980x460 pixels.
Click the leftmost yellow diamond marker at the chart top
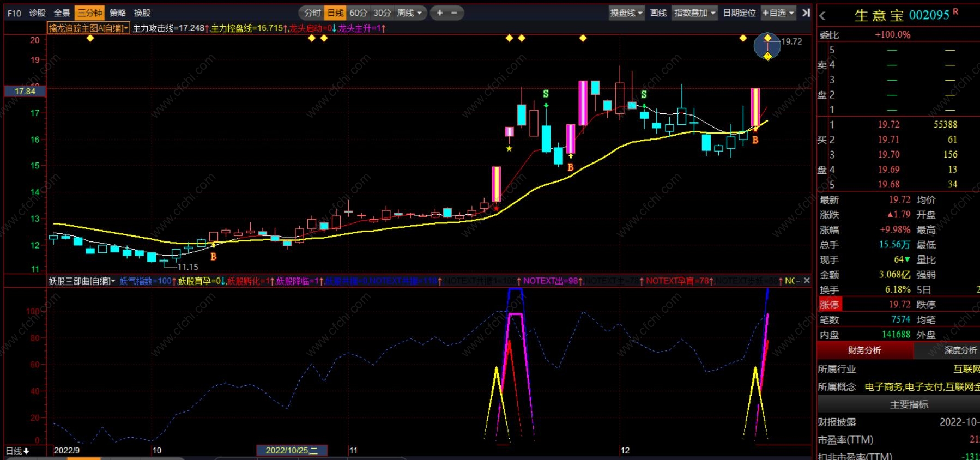pos(90,38)
